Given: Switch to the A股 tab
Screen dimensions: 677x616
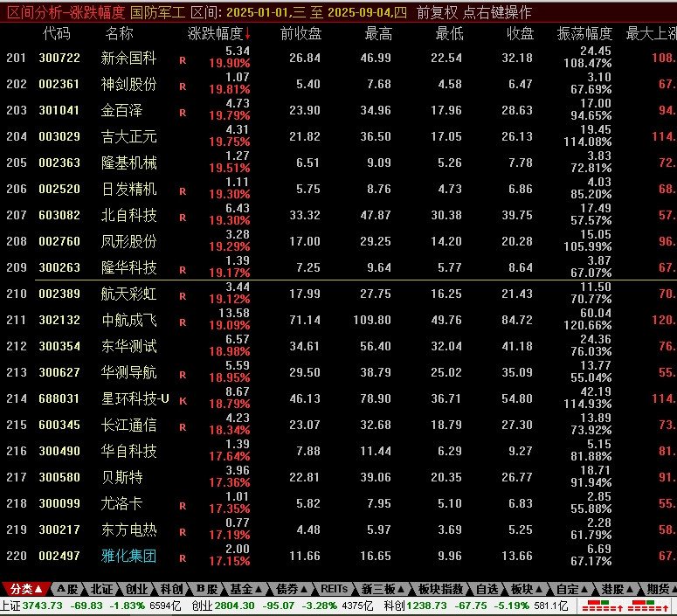Looking at the screenshot, I should pos(67,589).
